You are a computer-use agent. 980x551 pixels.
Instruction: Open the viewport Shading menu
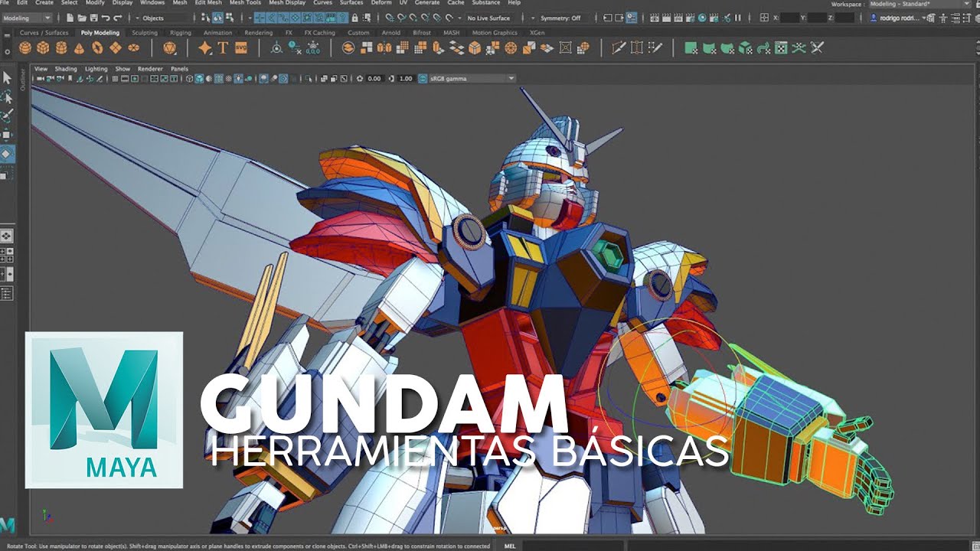pos(66,69)
